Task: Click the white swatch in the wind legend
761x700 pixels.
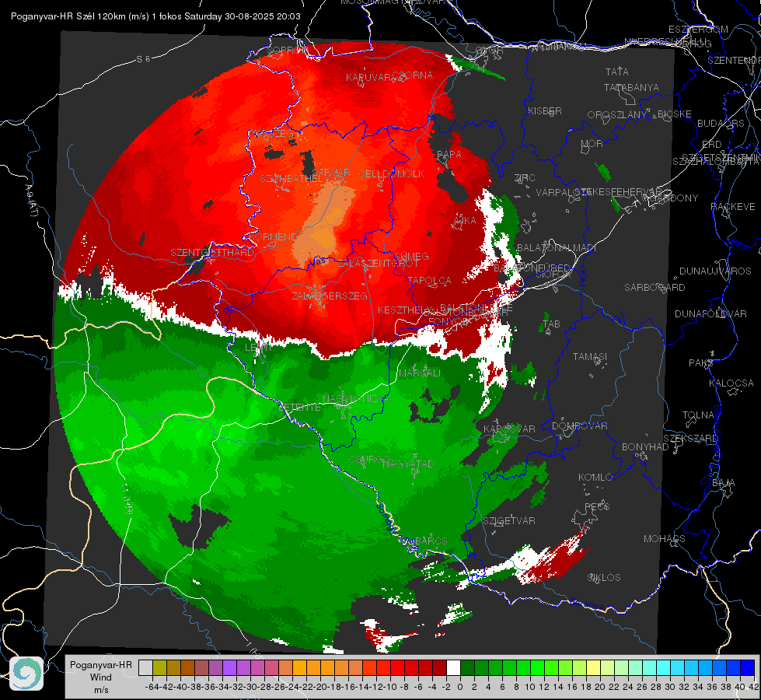Action: point(453,668)
